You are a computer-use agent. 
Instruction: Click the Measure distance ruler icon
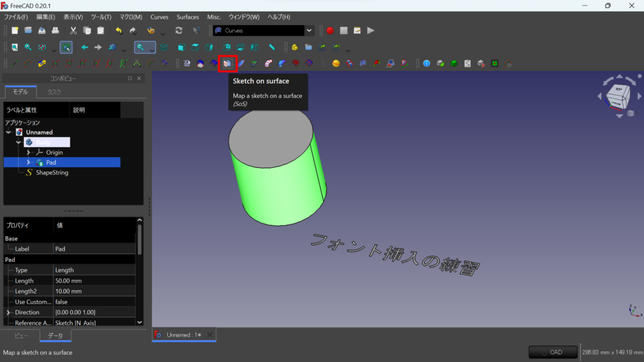pyautogui.click(x=272, y=47)
